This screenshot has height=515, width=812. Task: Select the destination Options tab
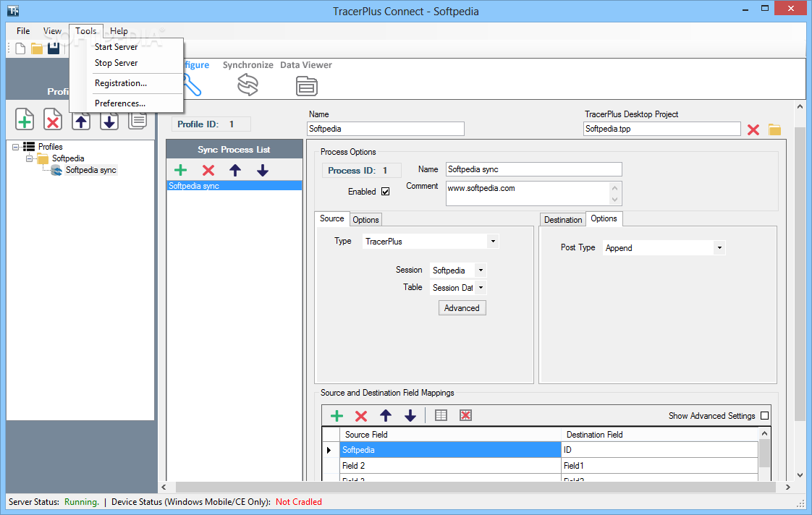[x=604, y=218]
